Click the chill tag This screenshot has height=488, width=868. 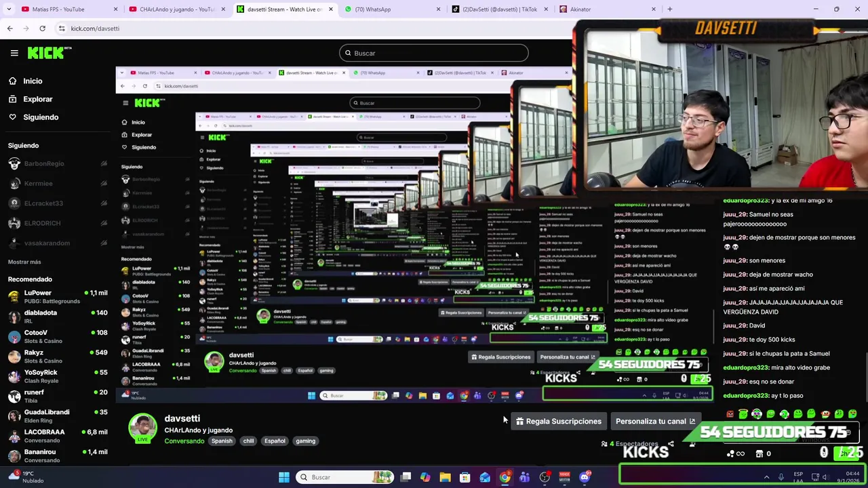coord(248,441)
